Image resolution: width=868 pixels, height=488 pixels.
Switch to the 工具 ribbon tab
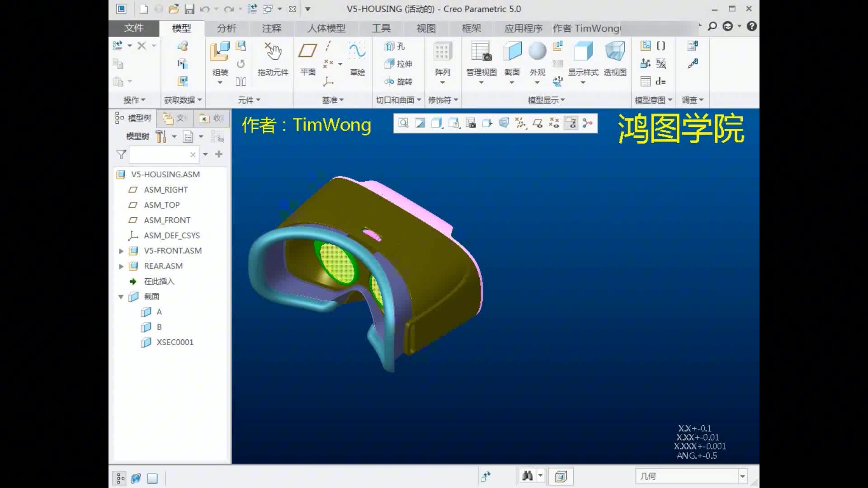[x=381, y=28]
